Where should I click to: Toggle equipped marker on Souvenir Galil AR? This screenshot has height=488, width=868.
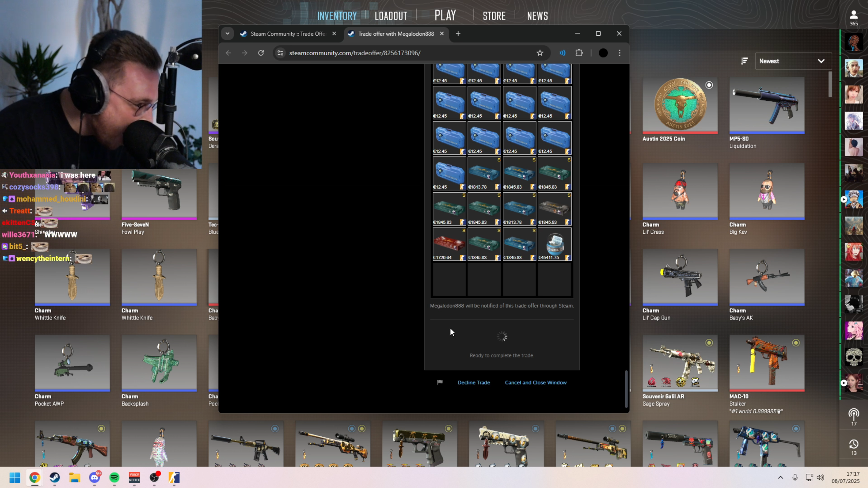coord(709,343)
